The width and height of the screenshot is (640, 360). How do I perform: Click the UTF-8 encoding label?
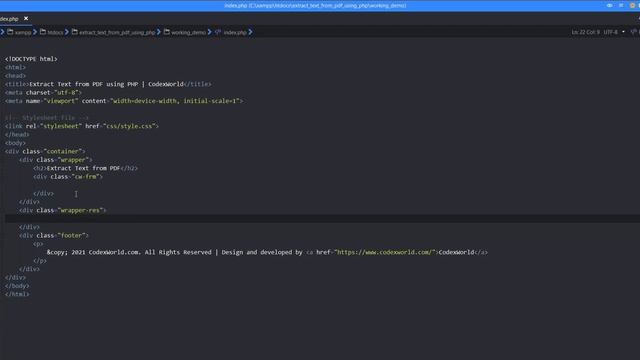pyautogui.click(x=611, y=32)
